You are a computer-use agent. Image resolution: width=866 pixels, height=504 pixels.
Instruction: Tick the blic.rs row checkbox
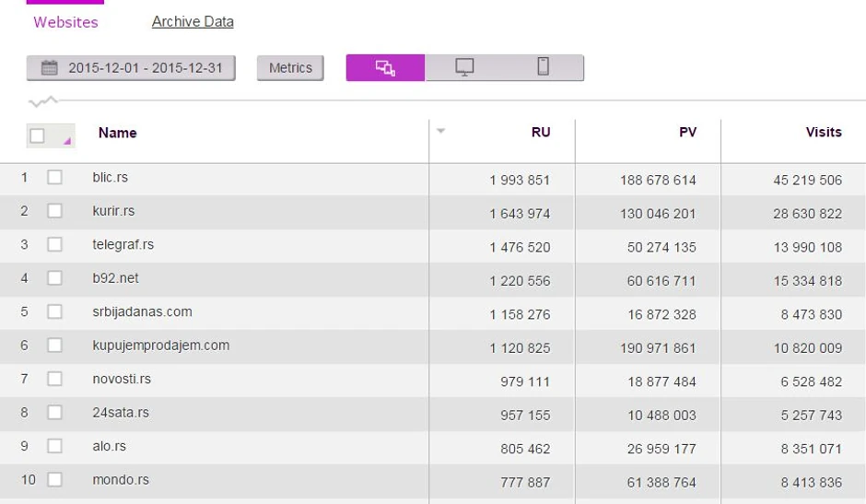[54, 177]
